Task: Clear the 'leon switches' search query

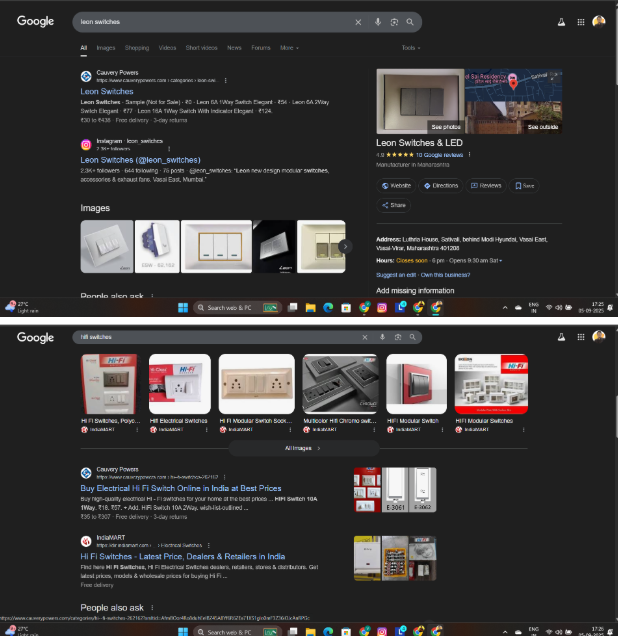Action: tap(358, 22)
